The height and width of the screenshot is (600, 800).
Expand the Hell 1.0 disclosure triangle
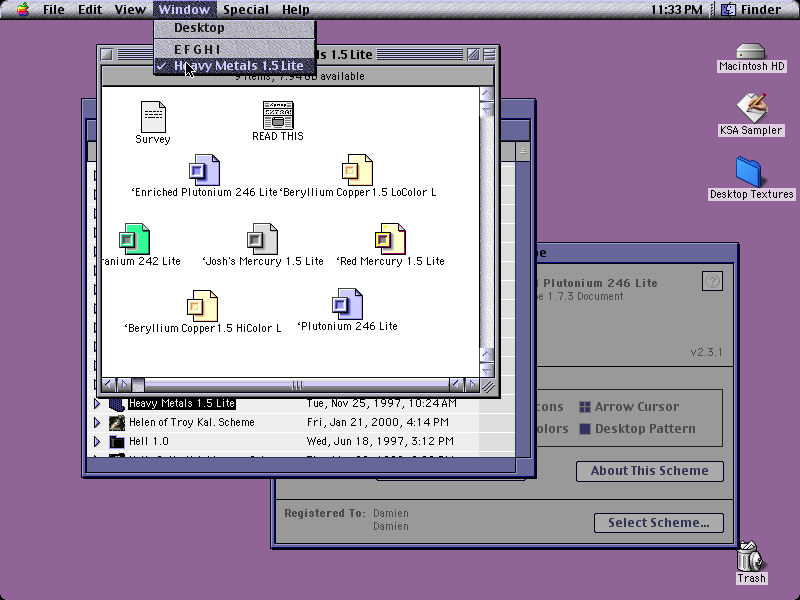pos(97,441)
